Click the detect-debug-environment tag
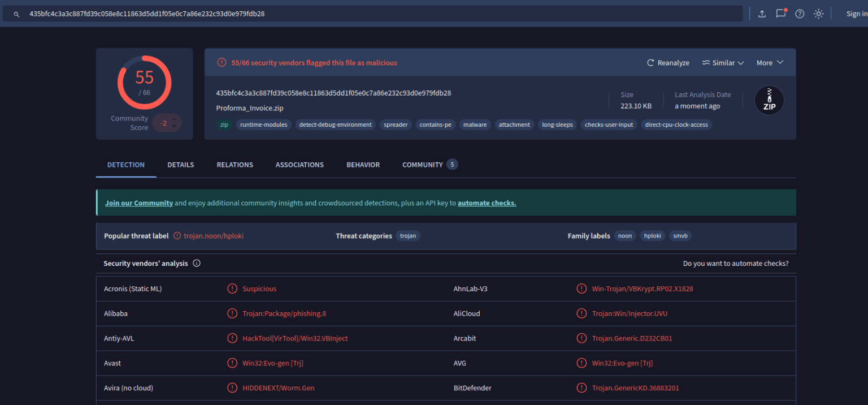This screenshot has height=405, width=868. [x=335, y=124]
